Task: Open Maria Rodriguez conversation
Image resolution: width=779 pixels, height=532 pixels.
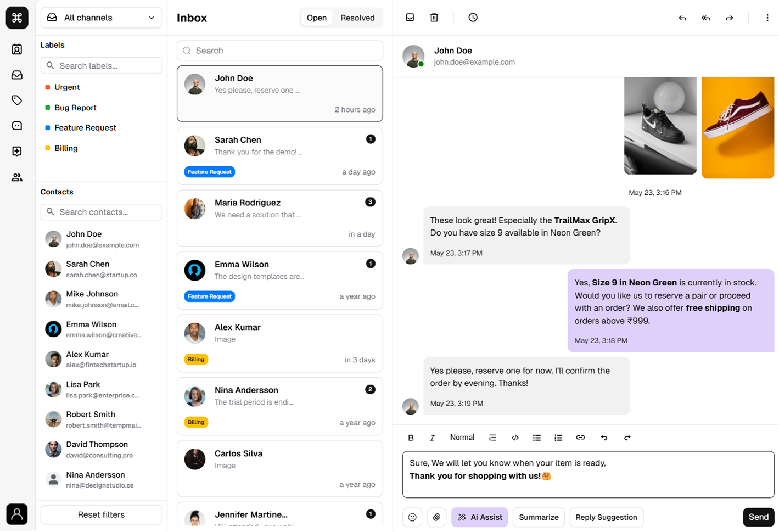Action: point(280,219)
